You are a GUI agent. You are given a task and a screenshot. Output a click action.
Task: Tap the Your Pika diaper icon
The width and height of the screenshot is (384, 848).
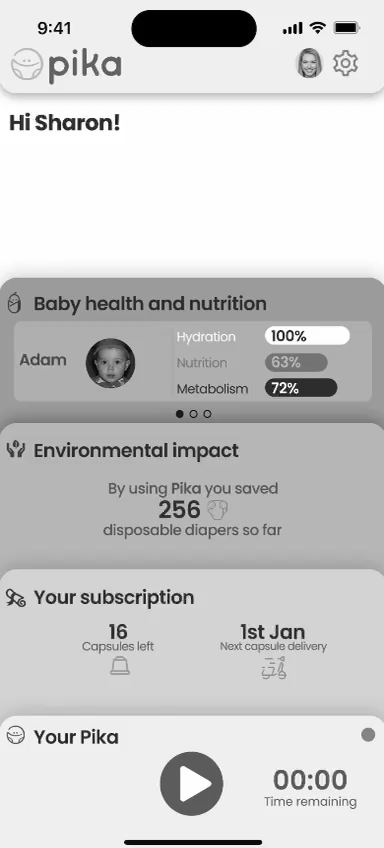pyautogui.click(x=16, y=736)
